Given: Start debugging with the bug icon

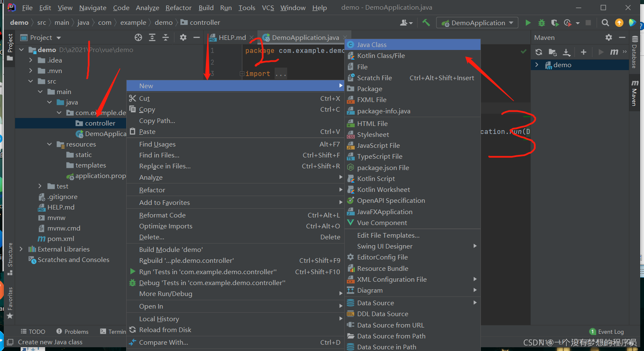Looking at the screenshot, I should coord(542,23).
